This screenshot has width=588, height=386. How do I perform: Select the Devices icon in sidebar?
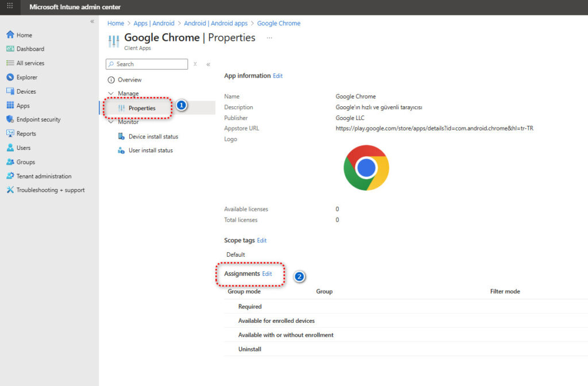tap(10, 91)
